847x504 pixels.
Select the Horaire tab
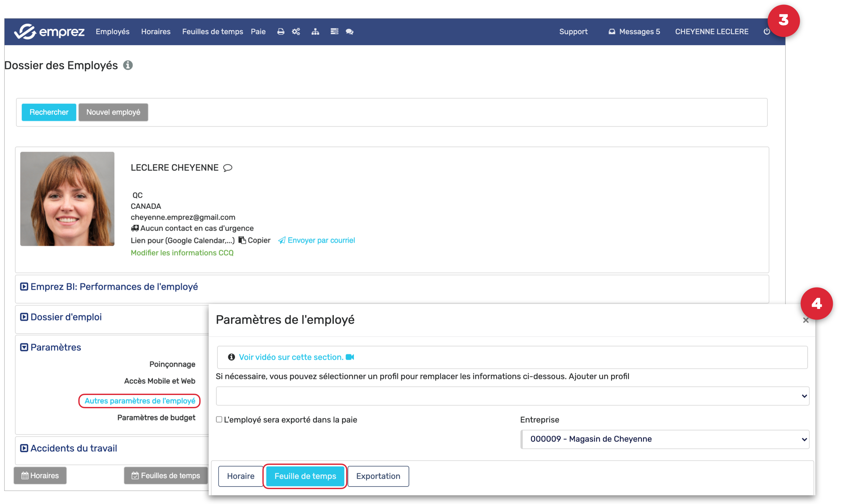240,476
